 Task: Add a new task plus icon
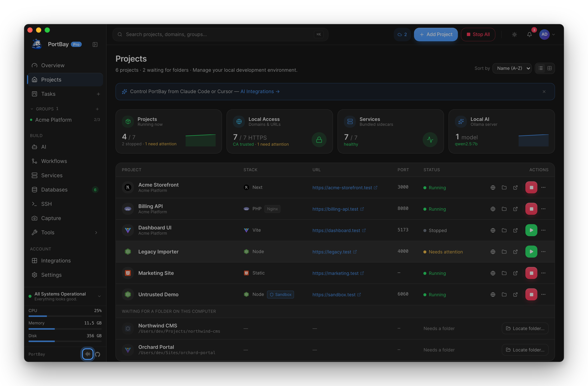(98, 94)
